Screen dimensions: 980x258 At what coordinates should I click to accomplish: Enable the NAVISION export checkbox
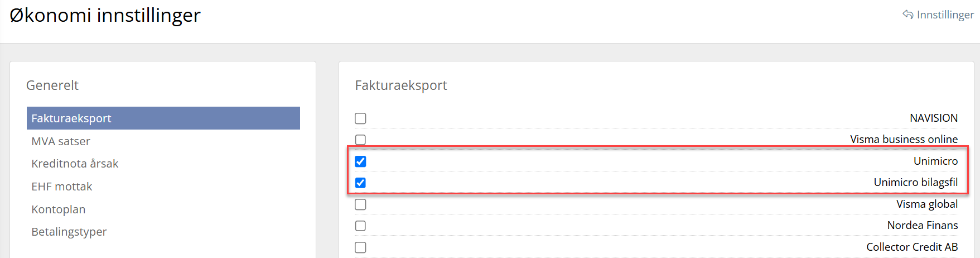[x=361, y=118]
